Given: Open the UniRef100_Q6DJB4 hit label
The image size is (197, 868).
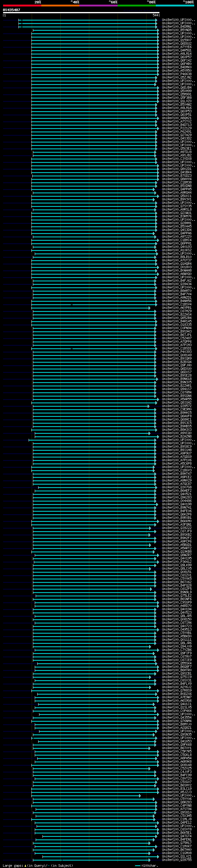Looking at the screenshot, I should [176, 88].
